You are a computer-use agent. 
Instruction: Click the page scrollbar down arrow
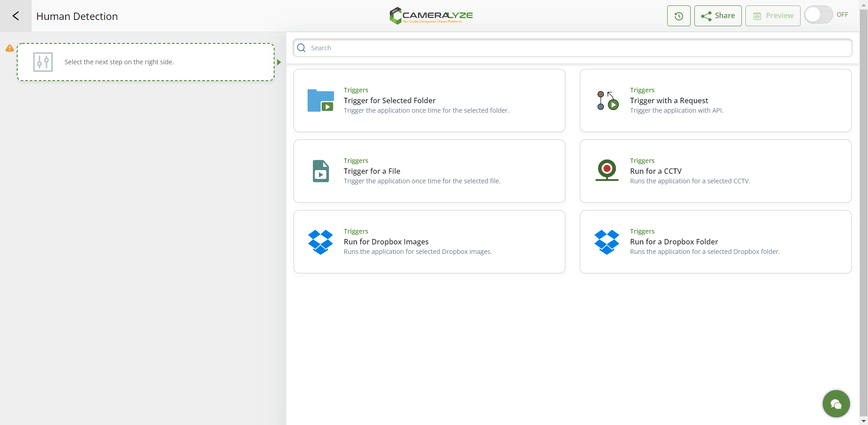[x=863, y=421]
